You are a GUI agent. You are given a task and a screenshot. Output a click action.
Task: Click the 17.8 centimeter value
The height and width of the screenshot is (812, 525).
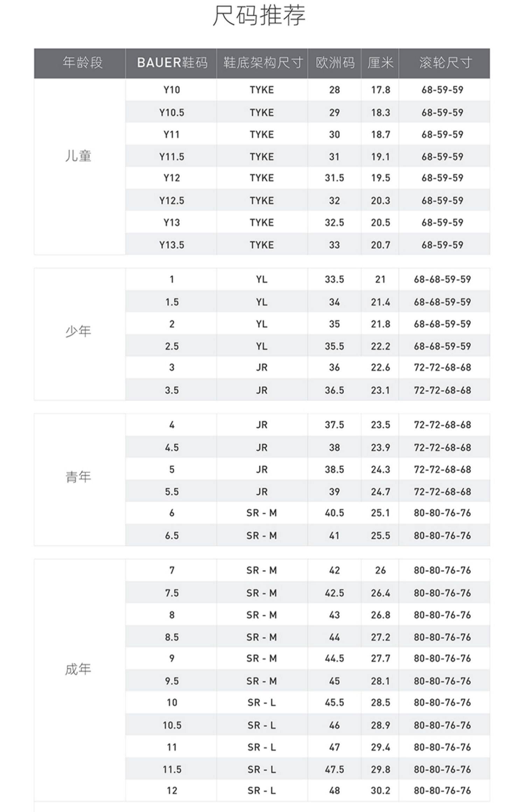[x=380, y=90]
